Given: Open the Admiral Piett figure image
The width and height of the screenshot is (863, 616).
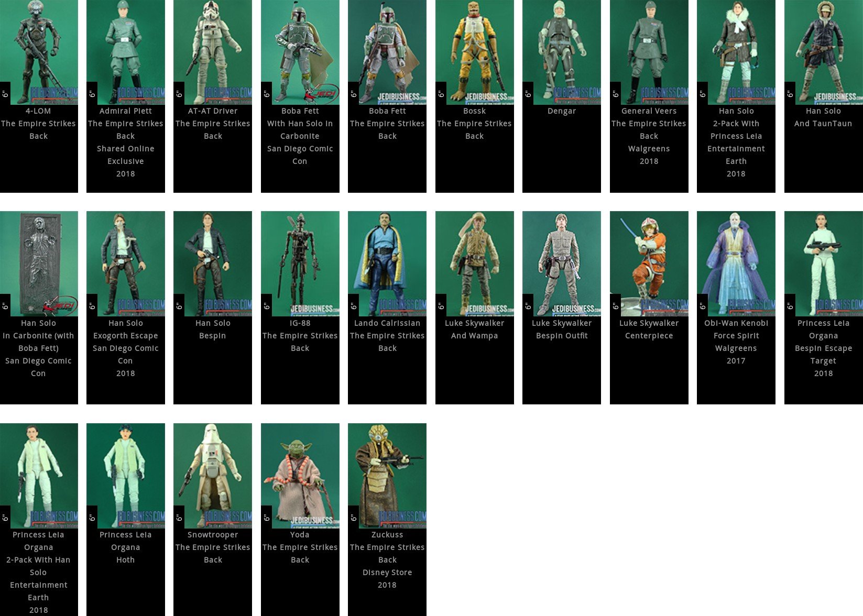Looking at the screenshot, I should 126,52.
